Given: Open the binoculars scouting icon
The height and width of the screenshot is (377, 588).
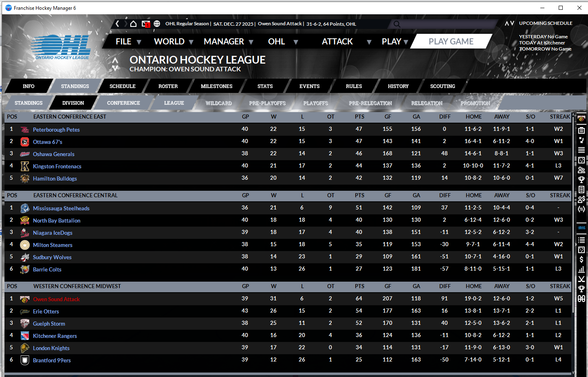Looking at the screenshot, I should click(x=581, y=299).
